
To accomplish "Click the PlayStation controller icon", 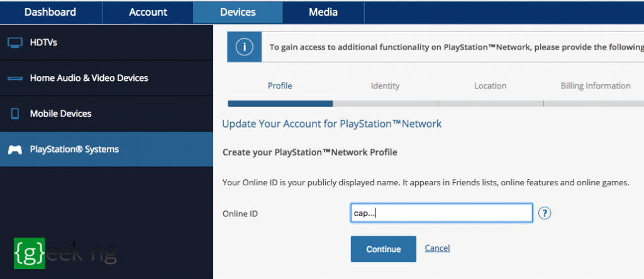I will click(15, 150).
